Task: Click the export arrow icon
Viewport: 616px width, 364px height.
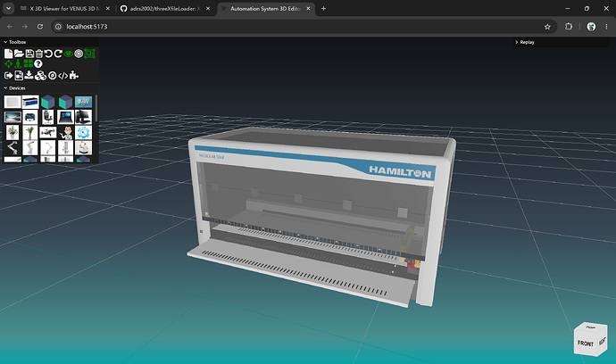Action: click(8, 76)
